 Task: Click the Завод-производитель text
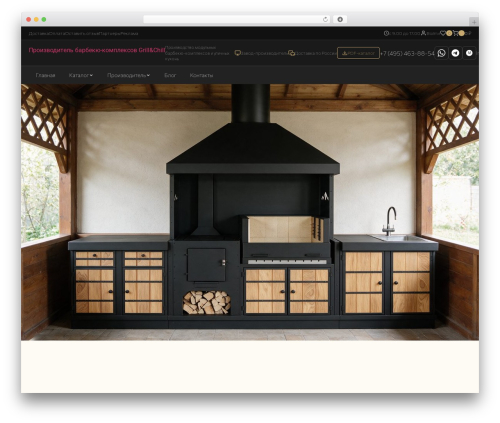(x=264, y=53)
